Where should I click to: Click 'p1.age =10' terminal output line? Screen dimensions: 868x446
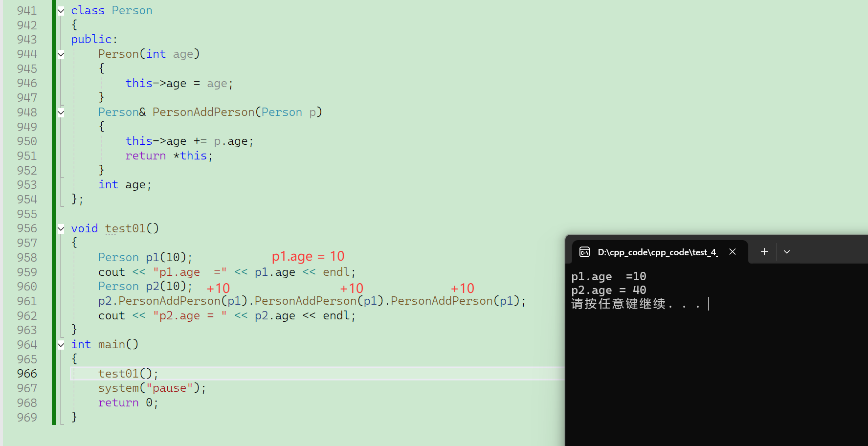click(609, 276)
